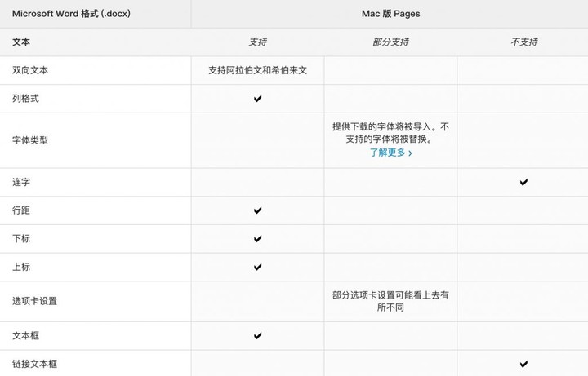Click the 支持 column header
The height and width of the screenshot is (376, 588).
click(257, 42)
